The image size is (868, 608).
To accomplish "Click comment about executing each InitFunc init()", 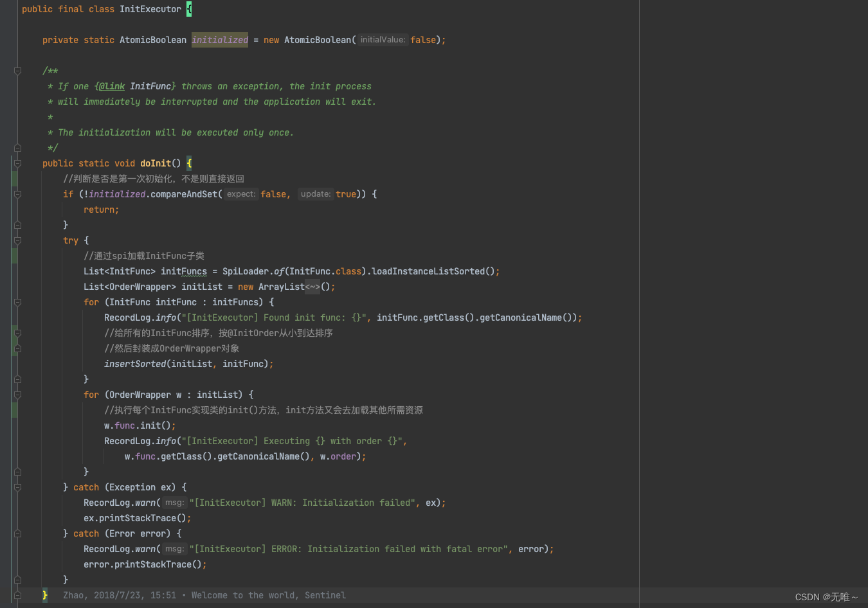I will click(x=264, y=410).
